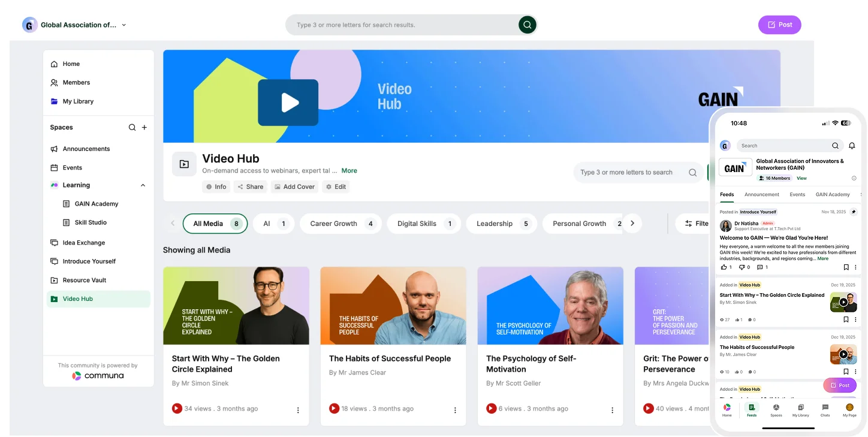
Task: Click the dark green search button
Action: pos(527,25)
